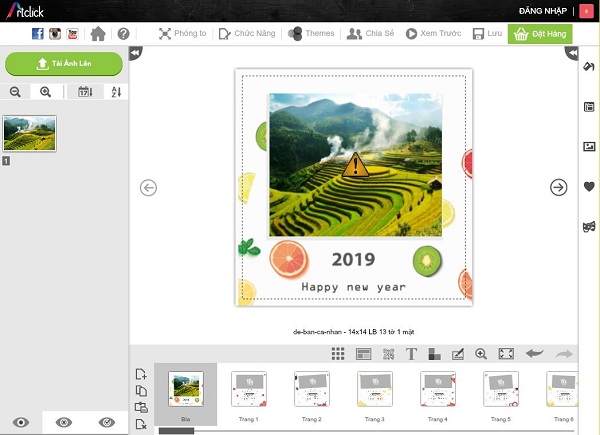Click the Facebook icon in the header
Image resolution: width=600 pixels, height=435 pixels.
tap(38, 33)
